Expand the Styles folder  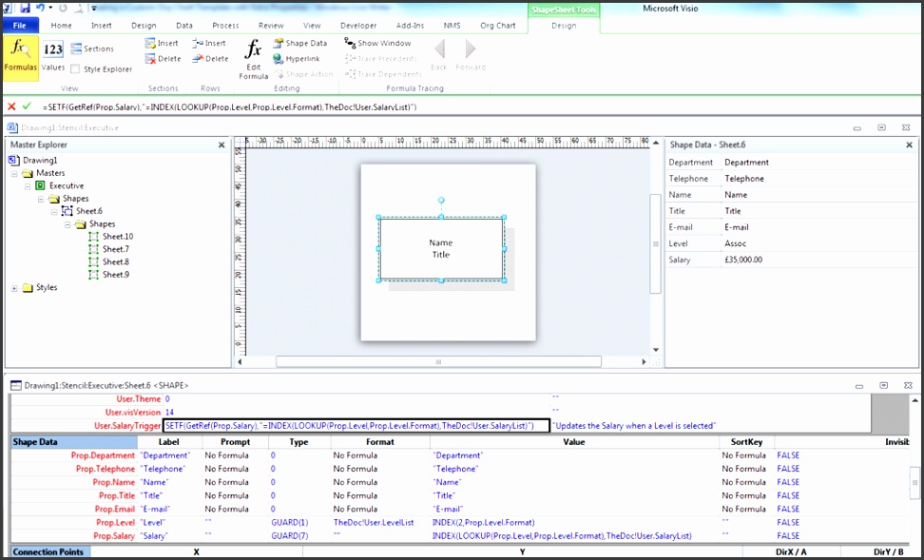tap(14, 287)
